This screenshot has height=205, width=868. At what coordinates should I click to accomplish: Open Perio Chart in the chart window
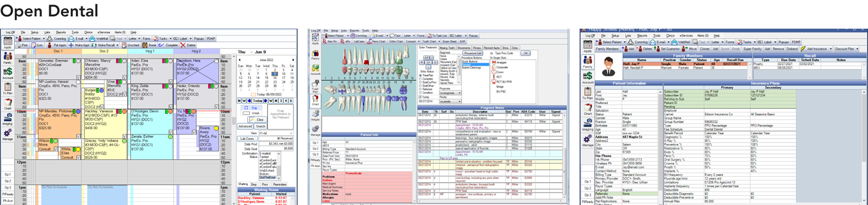[376, 42]
